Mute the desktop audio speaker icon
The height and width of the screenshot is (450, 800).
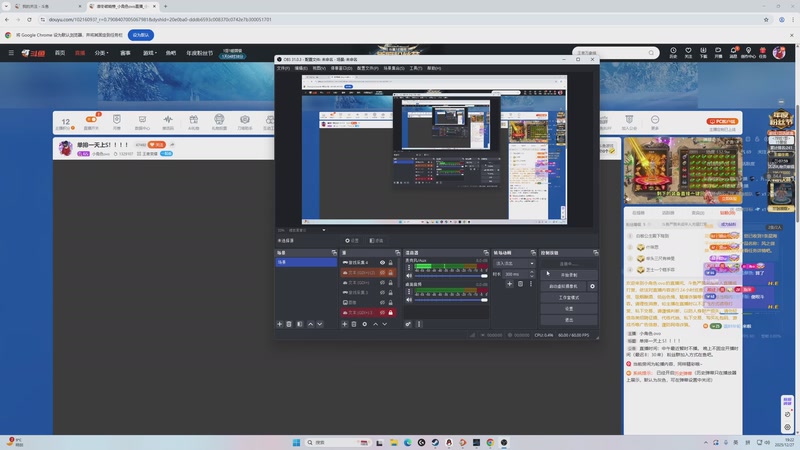409,299
